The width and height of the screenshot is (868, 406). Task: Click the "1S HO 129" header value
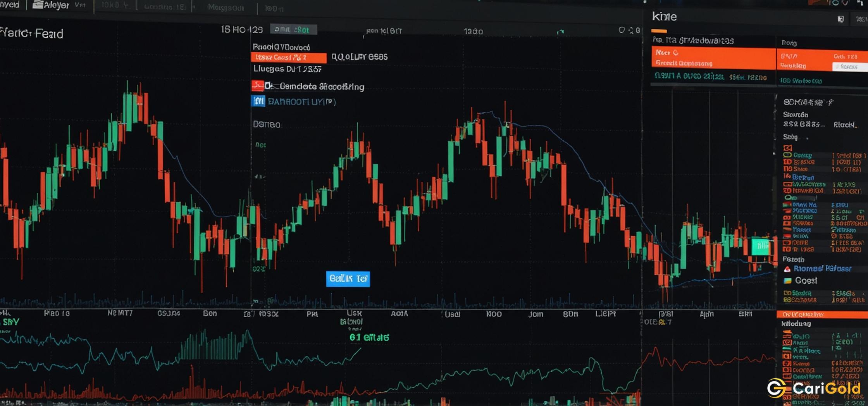point(242,29)
